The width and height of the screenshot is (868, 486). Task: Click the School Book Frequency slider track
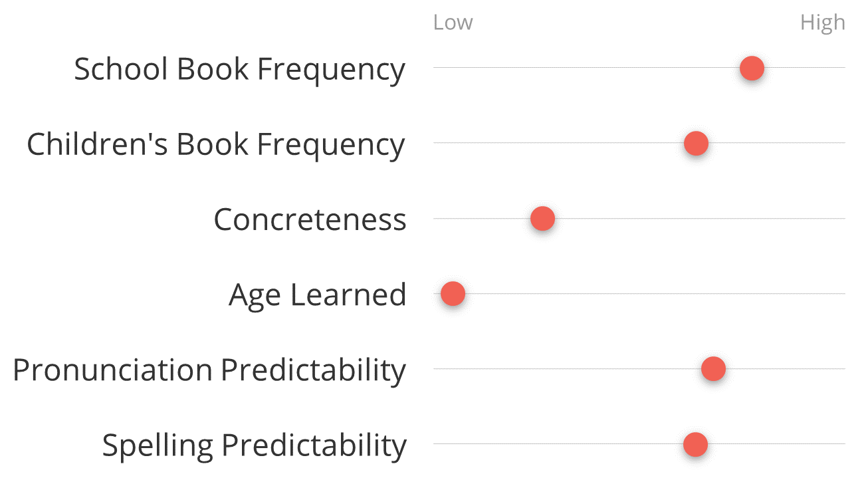coord(639,68)
